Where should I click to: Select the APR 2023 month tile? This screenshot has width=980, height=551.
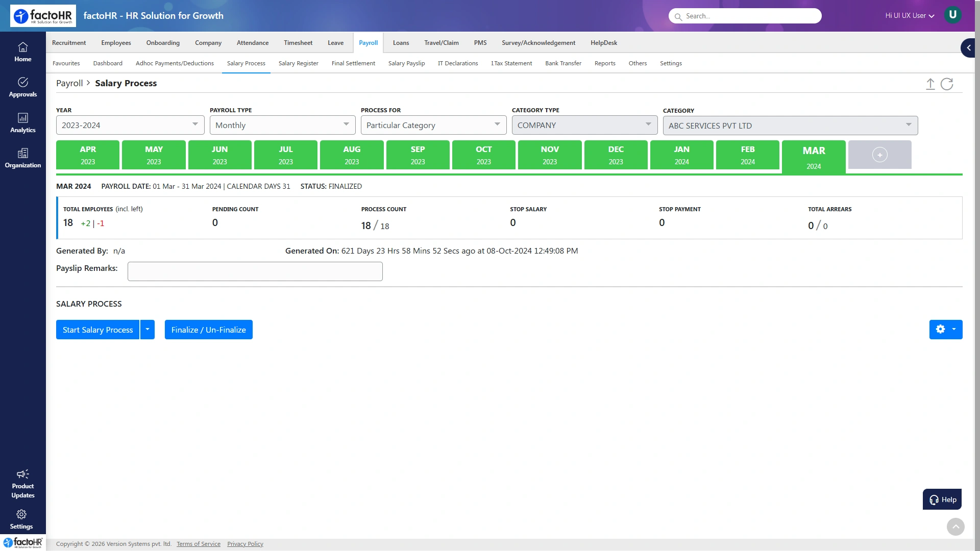coord(88,155)
